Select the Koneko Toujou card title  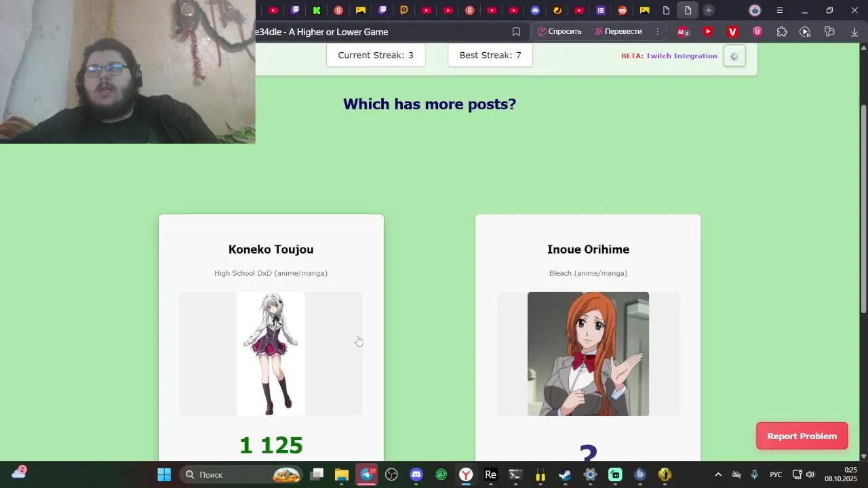[271, 249]
